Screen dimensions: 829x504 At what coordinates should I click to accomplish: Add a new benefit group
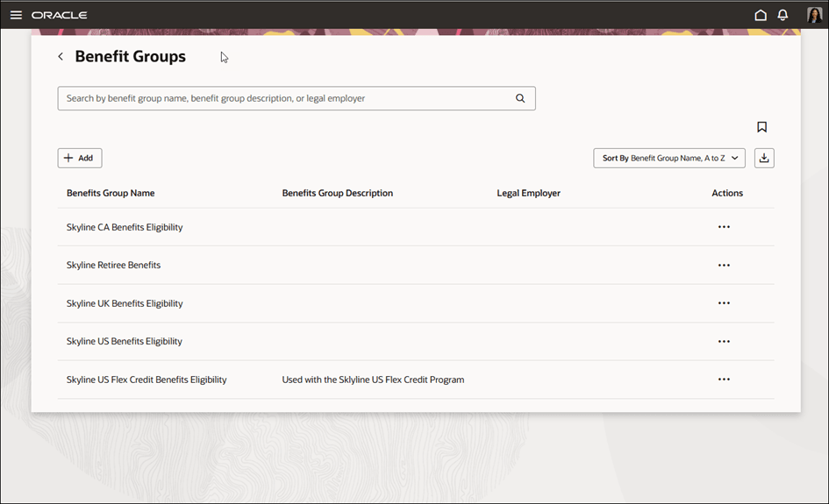pos(80,158)
